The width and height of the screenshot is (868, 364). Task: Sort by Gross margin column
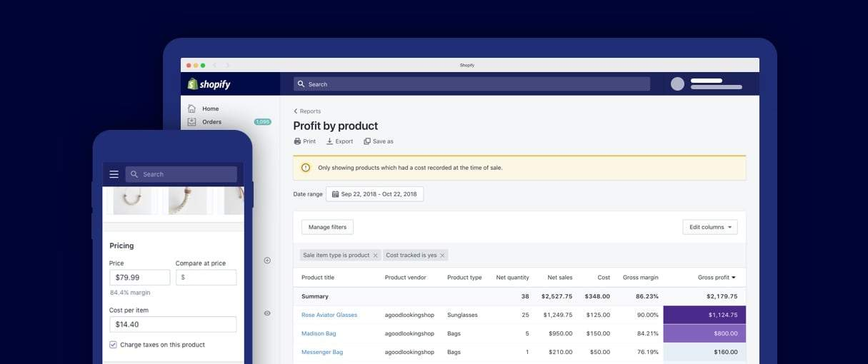click(641, 278)
